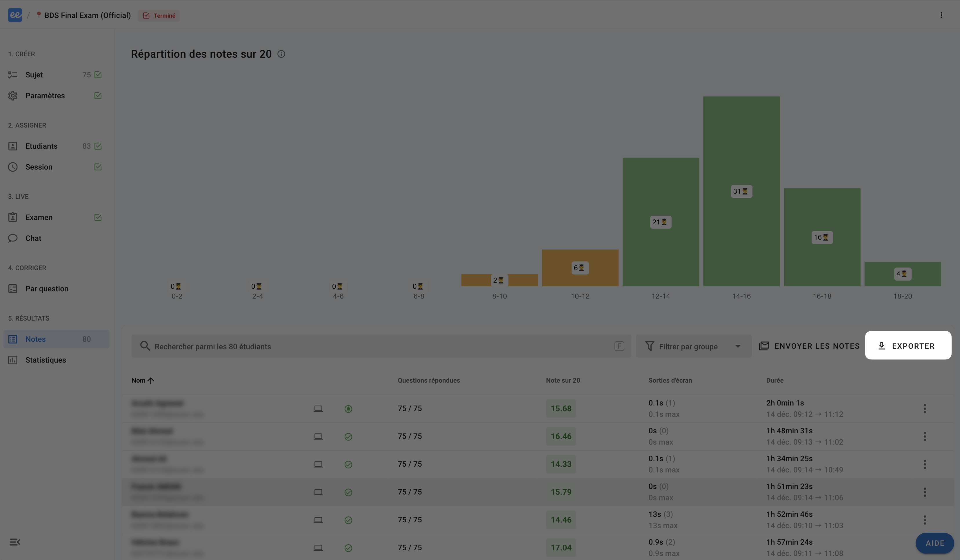
Task: Click the Paramètres completed checkmark
Action: [x=98, y=96]
